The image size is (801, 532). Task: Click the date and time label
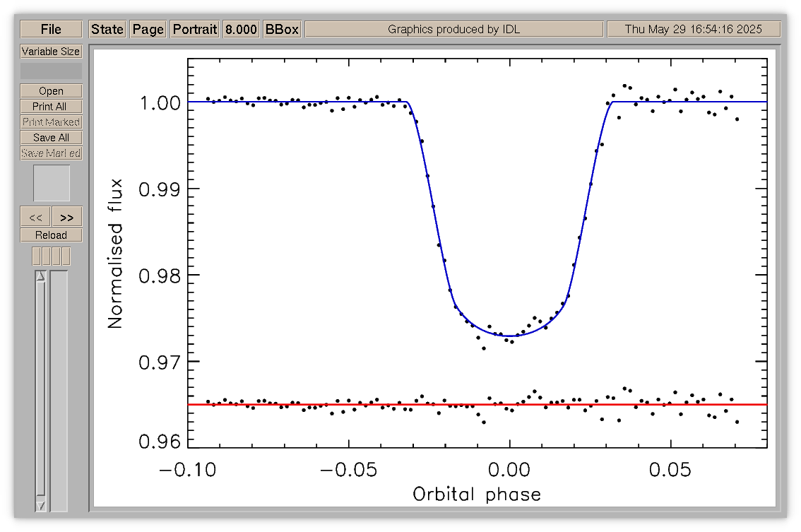pos(694,29)
